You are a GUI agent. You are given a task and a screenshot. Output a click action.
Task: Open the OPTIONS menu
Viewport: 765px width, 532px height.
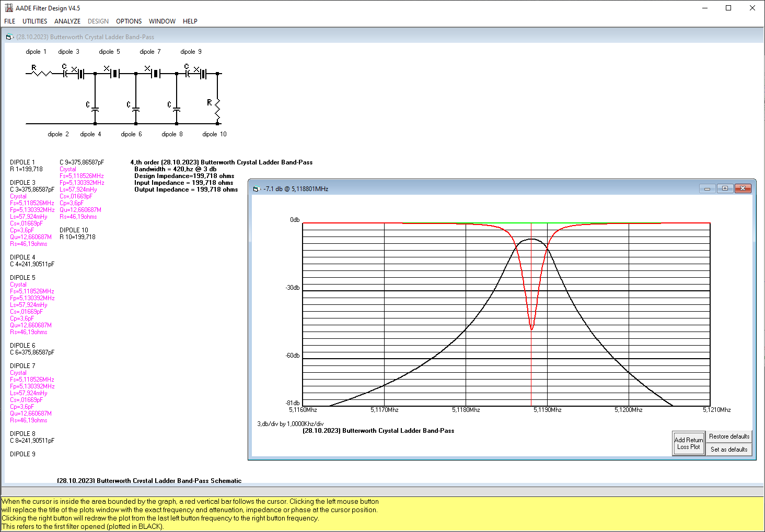tap(129, 21)
